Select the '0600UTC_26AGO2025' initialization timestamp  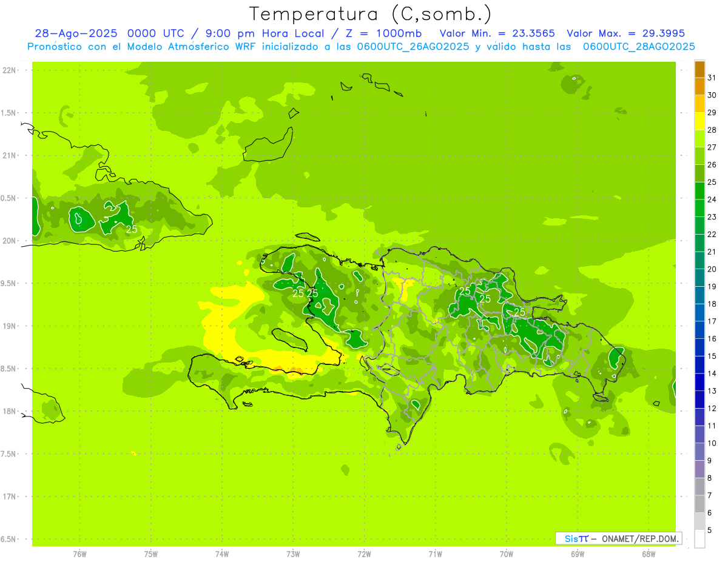coord(413,47)
